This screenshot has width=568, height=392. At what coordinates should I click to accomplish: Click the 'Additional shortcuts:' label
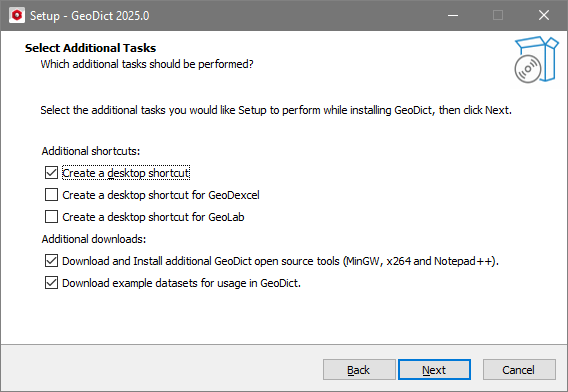click(x=91, y=151)
